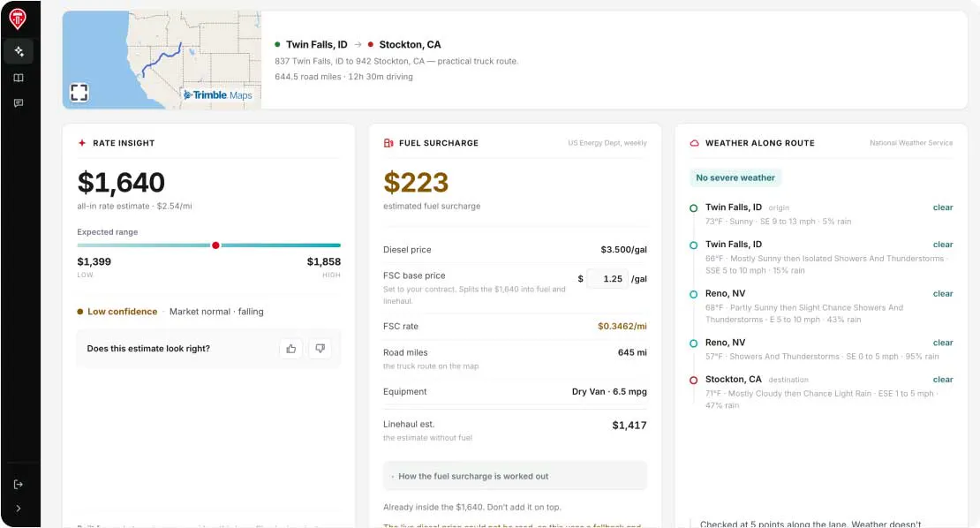Open the chat message sidebar icon
Image resolution: width=980 pixels, height=528 pixels.
pos(19,103)
